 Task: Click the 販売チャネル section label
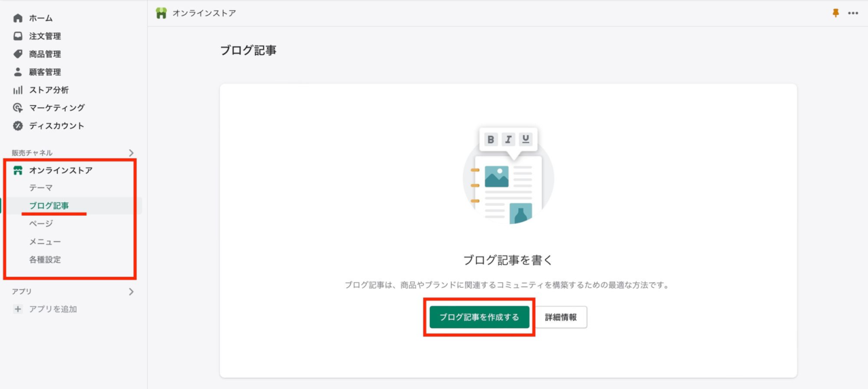(x=32, y=153)
